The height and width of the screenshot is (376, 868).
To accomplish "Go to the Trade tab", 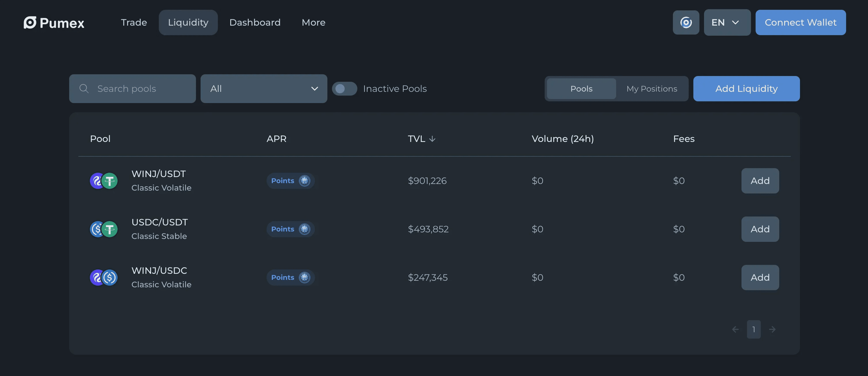I will click(x=134, y=22).
